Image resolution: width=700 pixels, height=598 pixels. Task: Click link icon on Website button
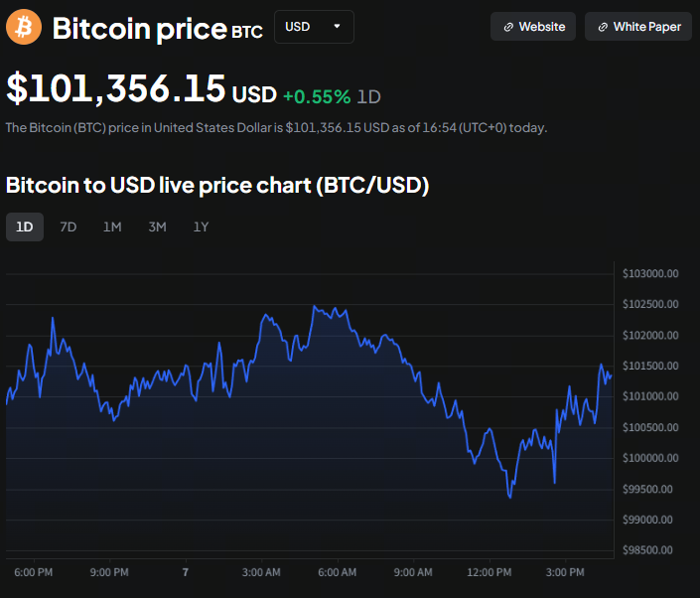508,27
